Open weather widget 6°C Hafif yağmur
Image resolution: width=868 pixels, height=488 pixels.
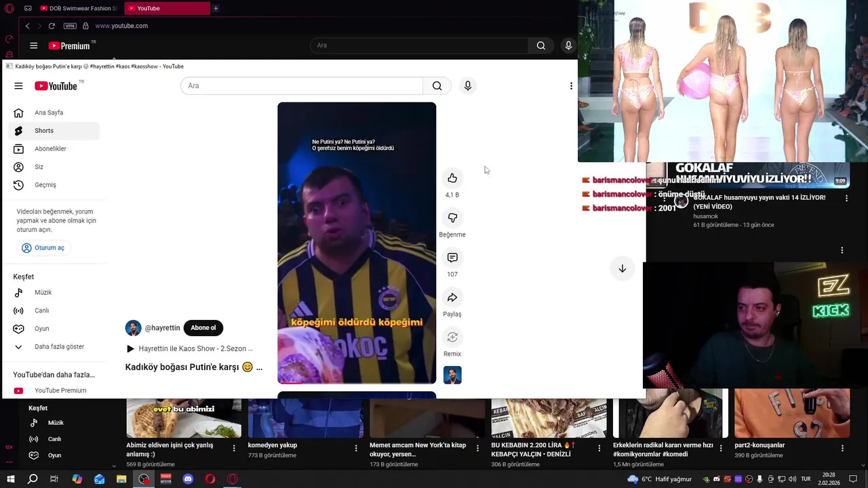click(x=659, y=479)
